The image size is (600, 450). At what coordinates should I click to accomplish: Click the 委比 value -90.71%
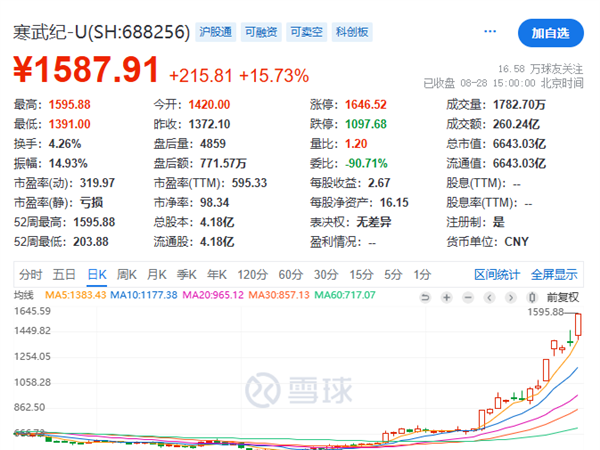[366, 163]
